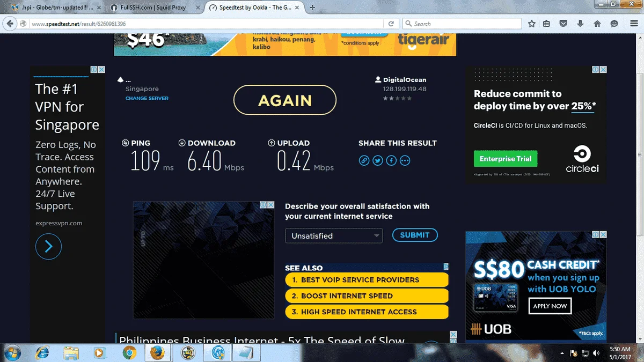The height and width of the screenshot is (362, 644).
Task: Click the AGAIN button to retest
Action: (285, 100)
